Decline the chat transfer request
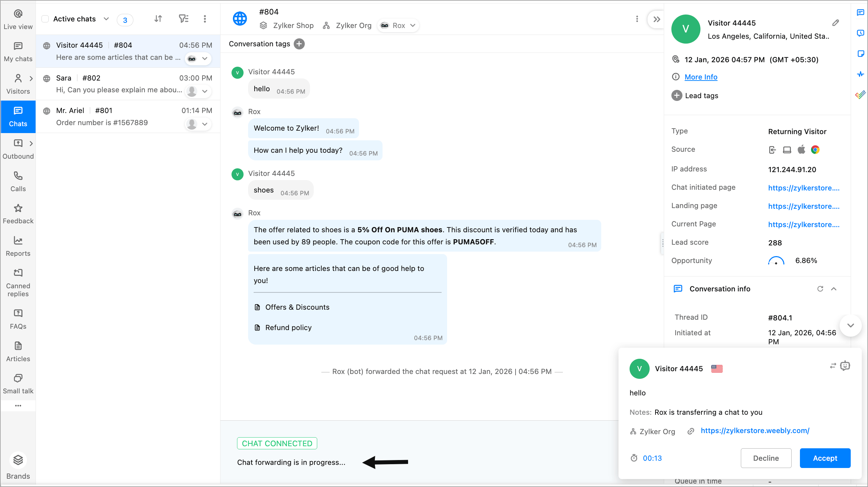The height and width of the screenshot is (487, 868). click(x=766, y=458)
